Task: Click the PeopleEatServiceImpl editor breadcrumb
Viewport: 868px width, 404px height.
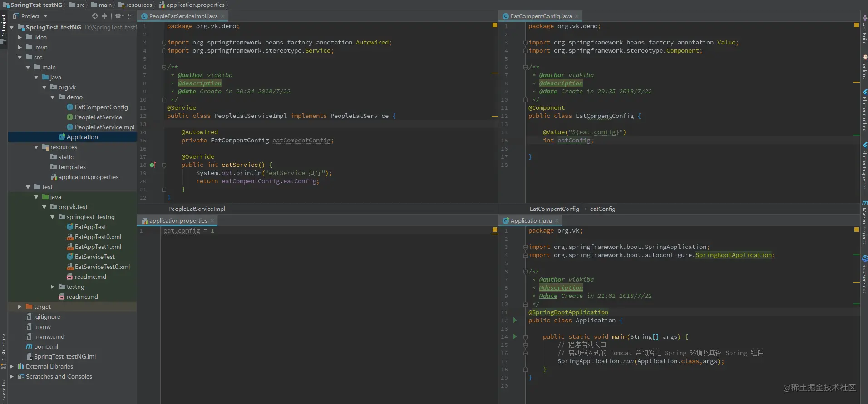Action: [197, 209]
